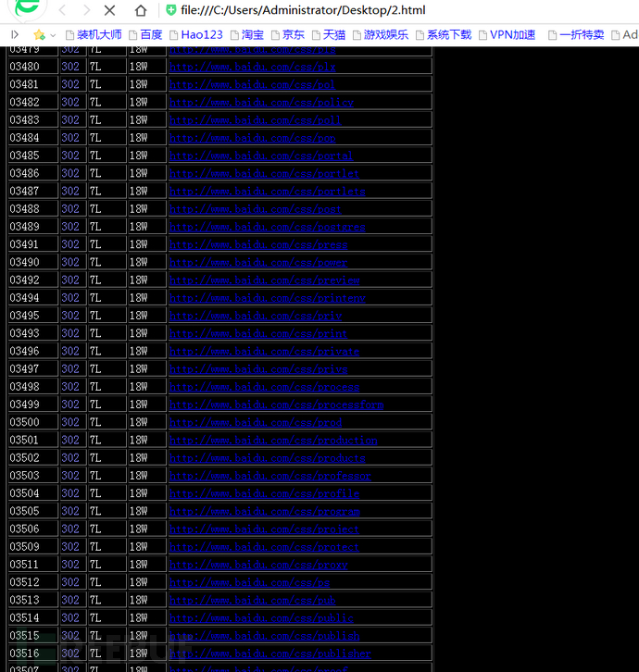Open the favorites star dropdown arrow
The image size is (639, 672).
(53, 35)
